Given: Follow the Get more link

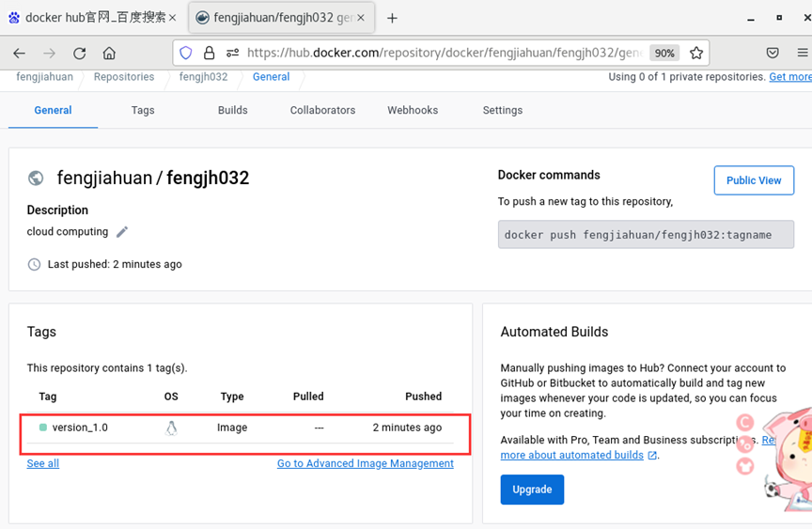Looking at the screenshot, I should point(790,77).
